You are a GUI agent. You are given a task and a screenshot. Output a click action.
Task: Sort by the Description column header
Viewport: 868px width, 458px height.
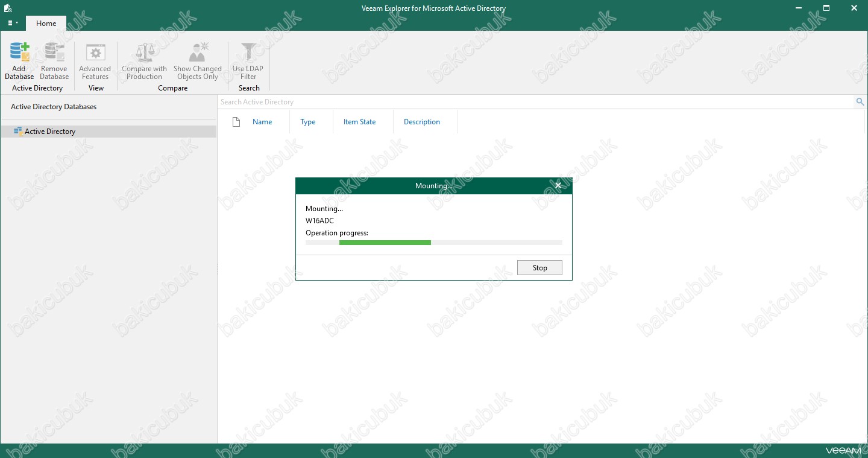[422, 122]
